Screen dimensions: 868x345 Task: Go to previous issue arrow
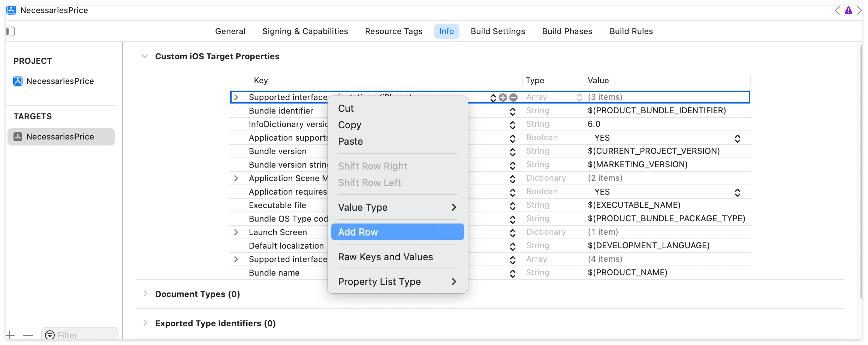[837, 10]
